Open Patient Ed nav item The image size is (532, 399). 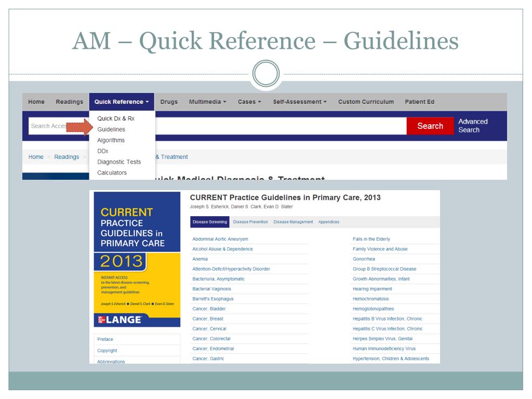[419, 102]
